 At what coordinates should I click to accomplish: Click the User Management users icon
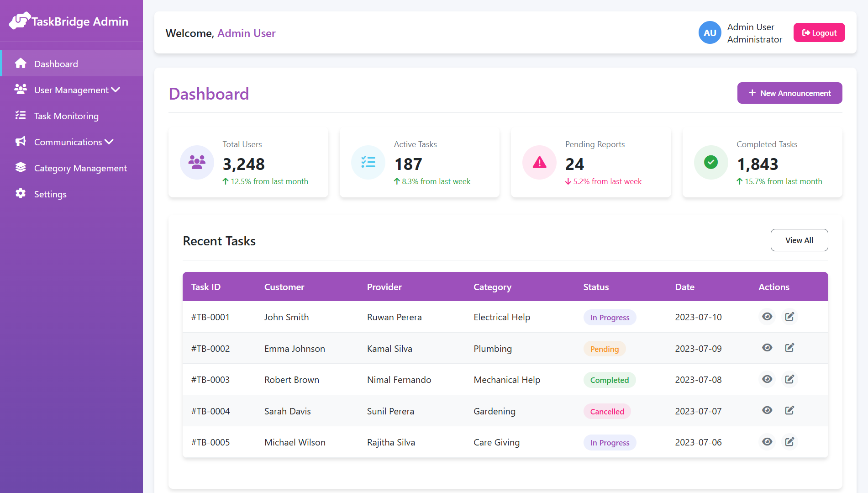21,90
